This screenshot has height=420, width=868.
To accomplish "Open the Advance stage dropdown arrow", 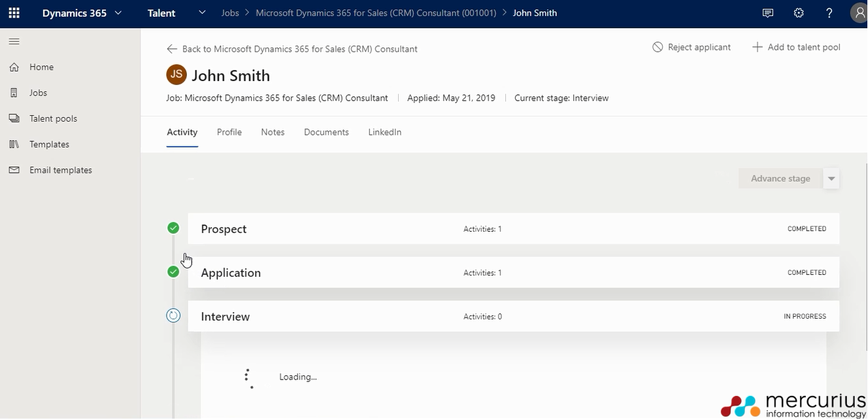I will pyautogui.click(x=831, y=179).
